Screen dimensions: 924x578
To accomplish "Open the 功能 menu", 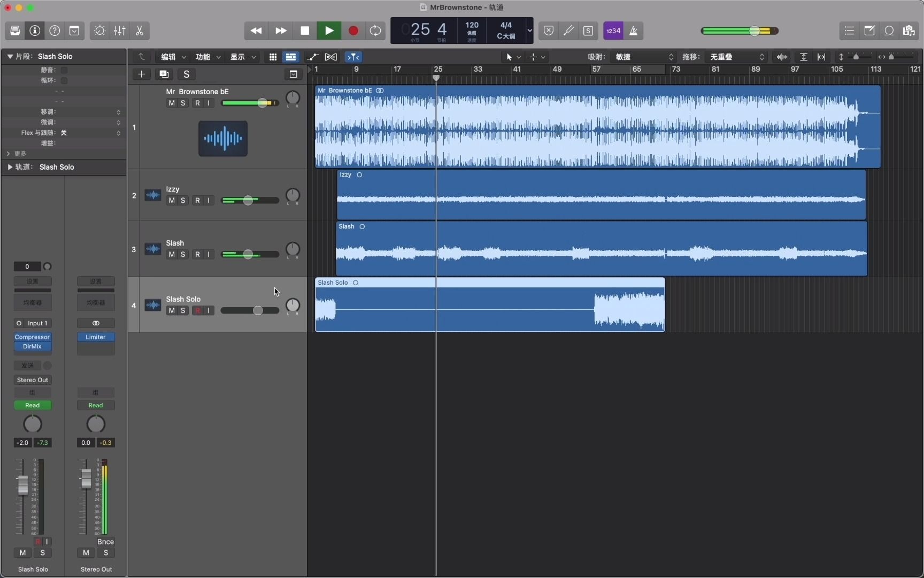I will point(207,57).
